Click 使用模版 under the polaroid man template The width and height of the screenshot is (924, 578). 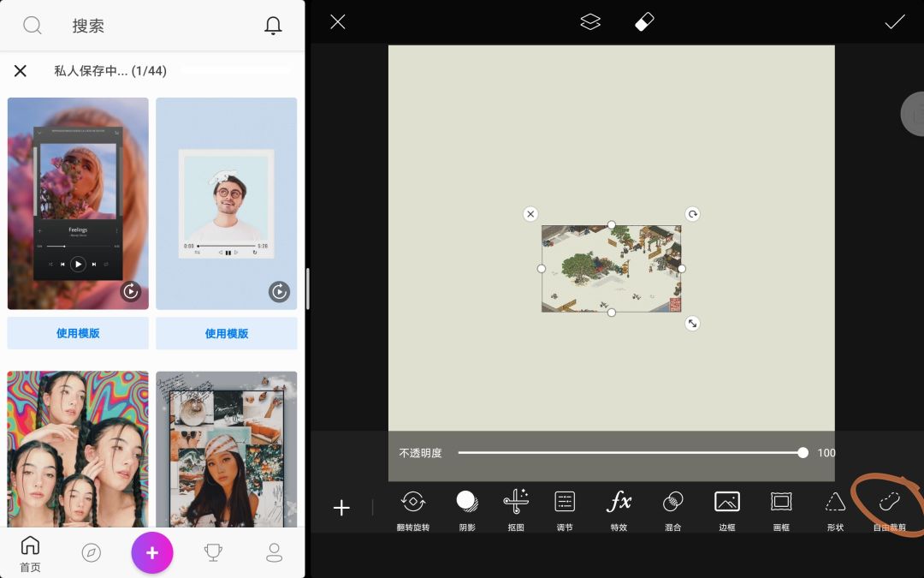(x=227, y=333)
